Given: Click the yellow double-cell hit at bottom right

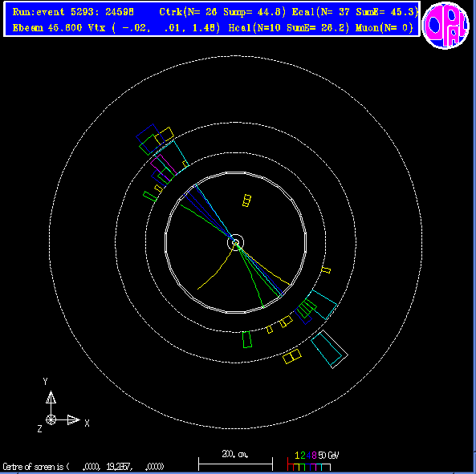Looking at the screenshot, I should [292, 356].
